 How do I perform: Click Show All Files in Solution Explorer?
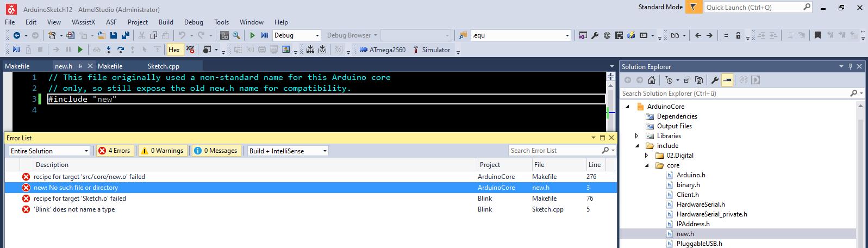(699, 80)
